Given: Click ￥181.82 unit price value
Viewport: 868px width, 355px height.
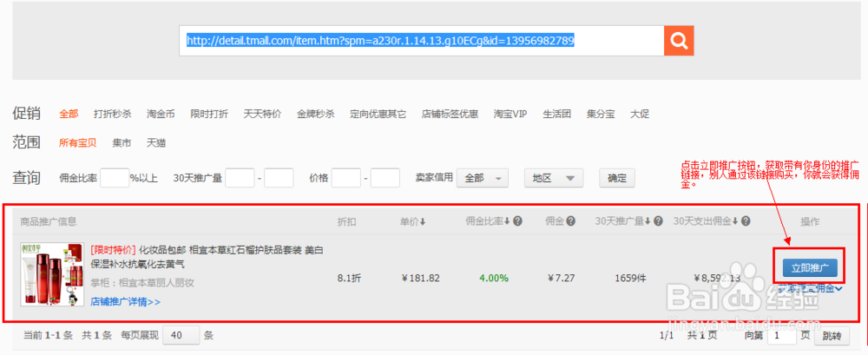Looking at the screenshot, I should (x=421, y=278).
